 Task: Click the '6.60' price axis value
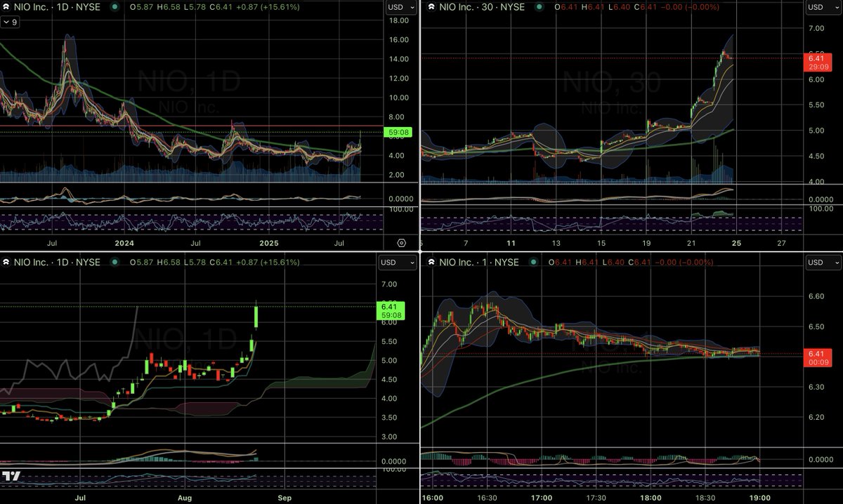tap(816, 297)
